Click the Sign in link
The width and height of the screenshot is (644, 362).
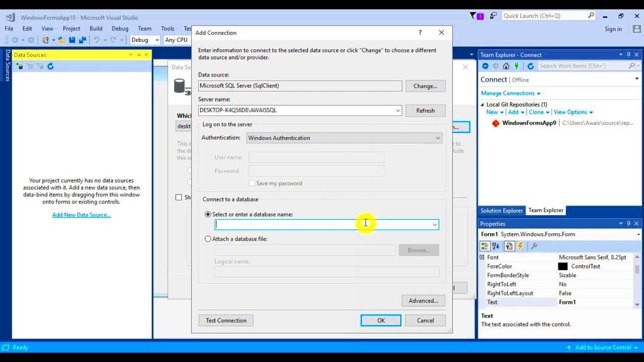(x=613, y=29)
